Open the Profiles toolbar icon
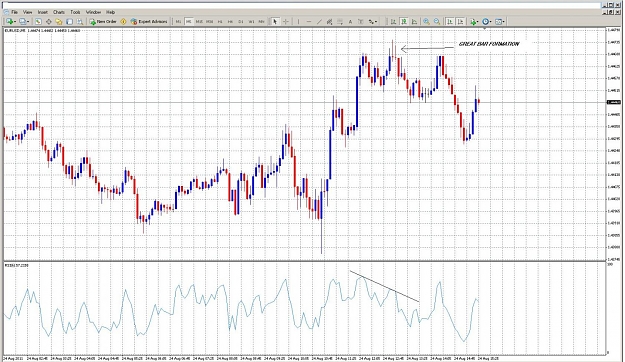625x362 pixels. point(22,22)
